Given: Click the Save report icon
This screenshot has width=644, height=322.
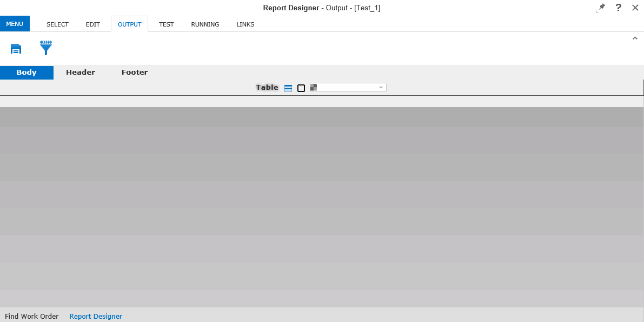Looking at the screenshot, I should (16, 48).
